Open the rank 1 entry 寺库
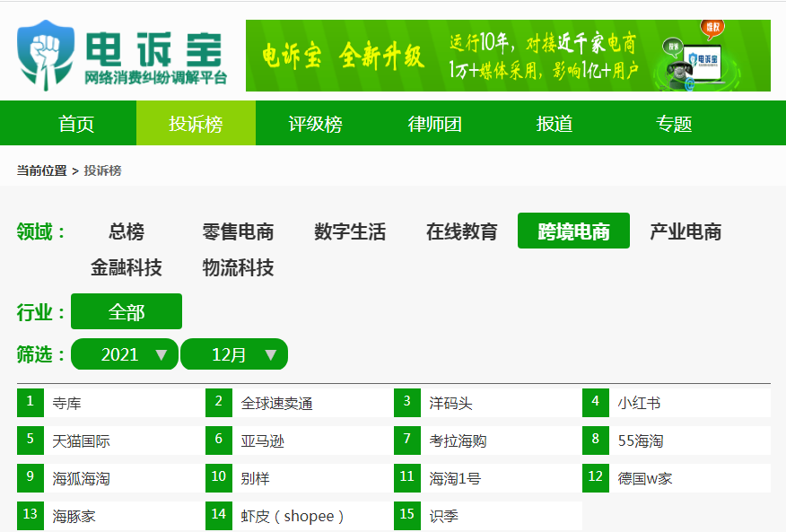 click(111, 403)
